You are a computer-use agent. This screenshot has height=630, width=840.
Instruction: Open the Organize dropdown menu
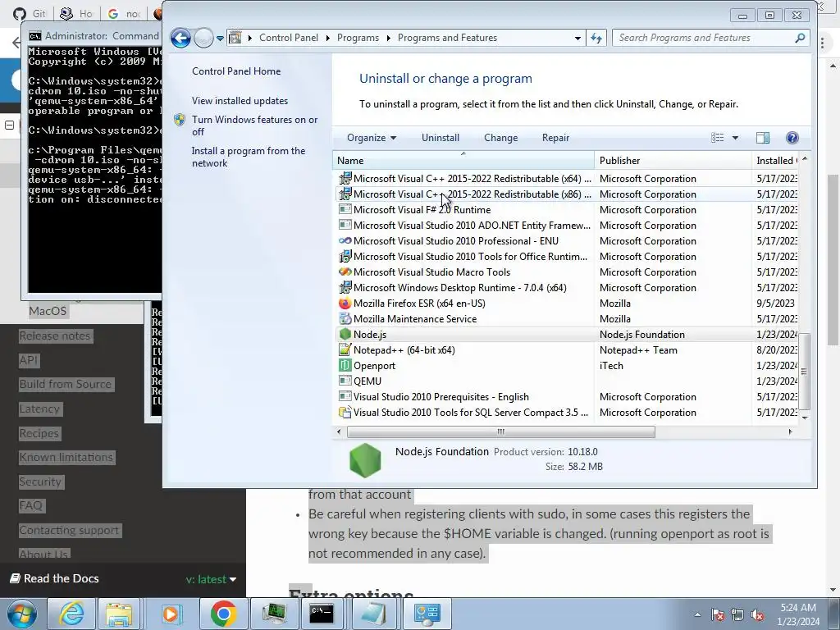372,138
